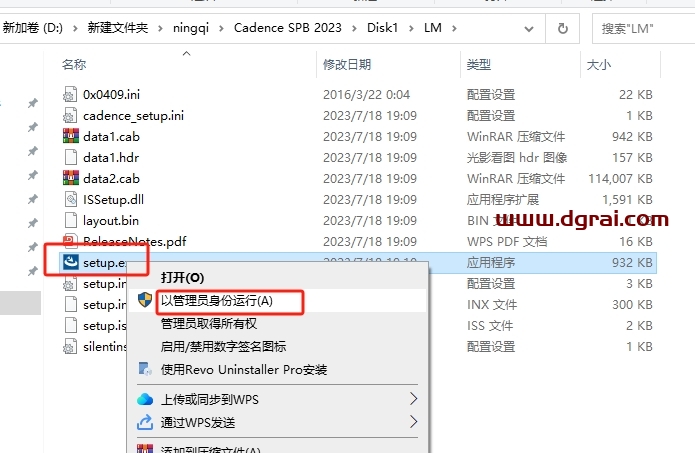This screenshot has width=695, height=453.
Task: Click the refresh button in address bar
Action: [562, 28]
